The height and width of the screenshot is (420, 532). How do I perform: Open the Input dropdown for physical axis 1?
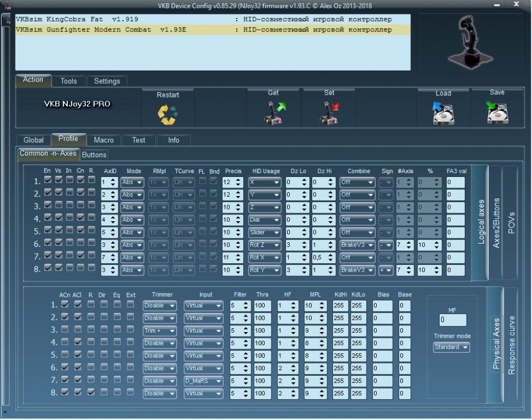click(x=203, y=306)
